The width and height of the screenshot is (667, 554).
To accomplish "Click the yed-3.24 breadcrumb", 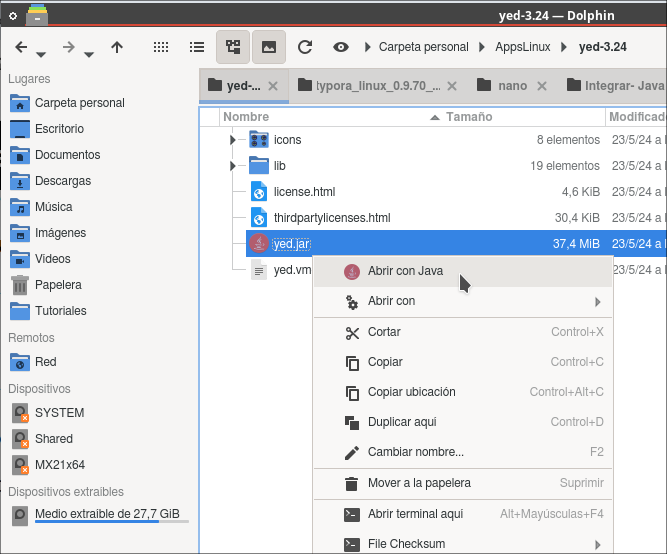I will click(x=602, y=47).
